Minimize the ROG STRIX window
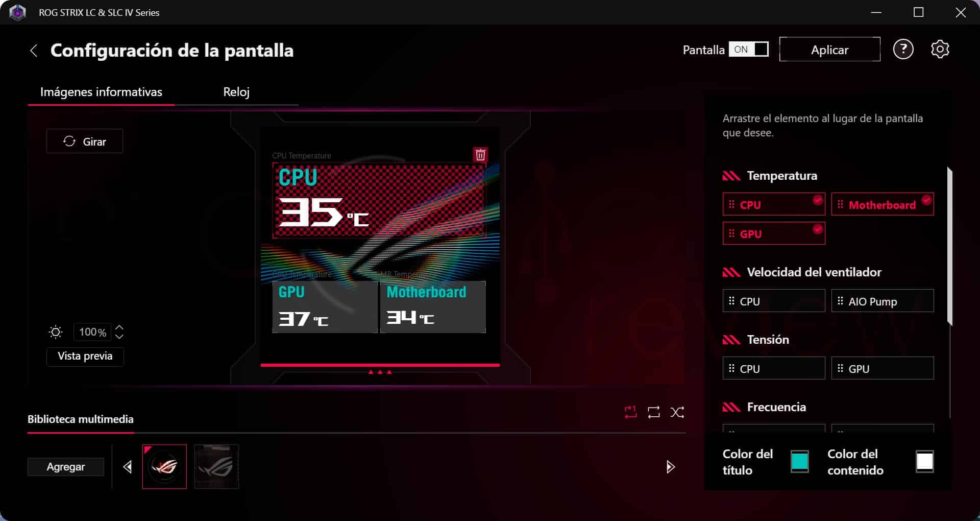This screenshot has height=521, width=980. coord(876,12)
